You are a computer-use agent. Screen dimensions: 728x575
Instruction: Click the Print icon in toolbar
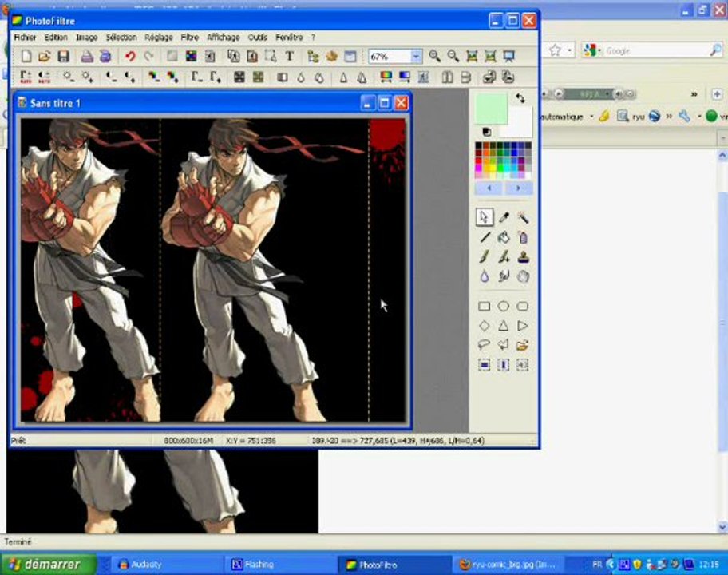(87, 56)
